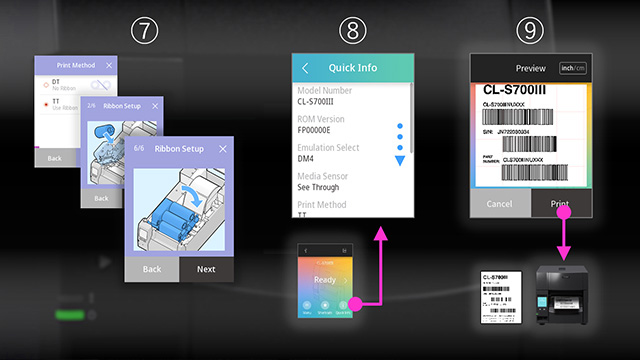Tap the right chevron beside Ready
Screen dimensions: 640x360
345,280
